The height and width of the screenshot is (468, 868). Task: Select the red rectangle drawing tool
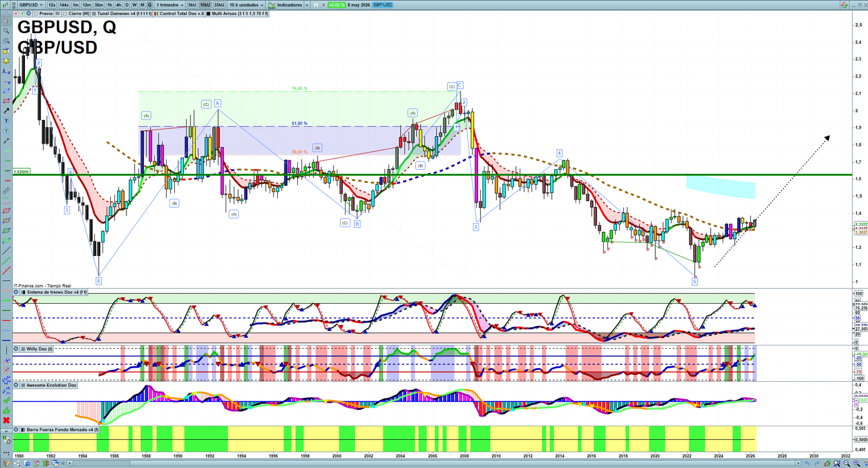(6, 101)
